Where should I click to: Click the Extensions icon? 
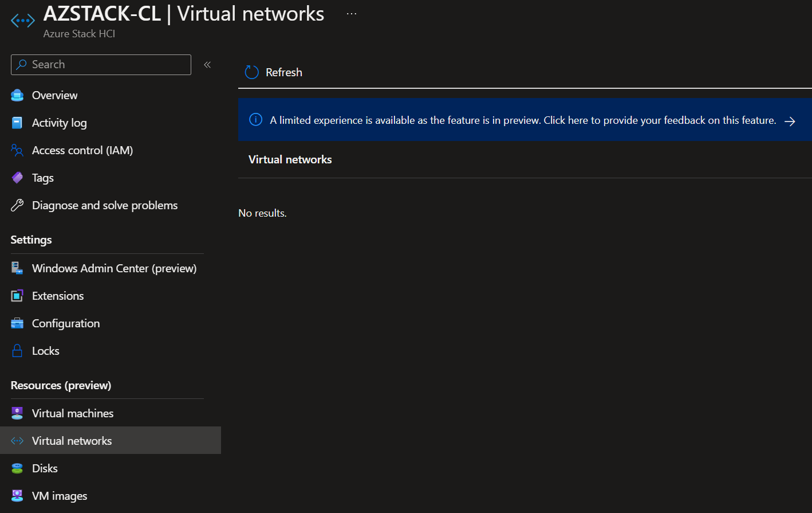point(17,295)
